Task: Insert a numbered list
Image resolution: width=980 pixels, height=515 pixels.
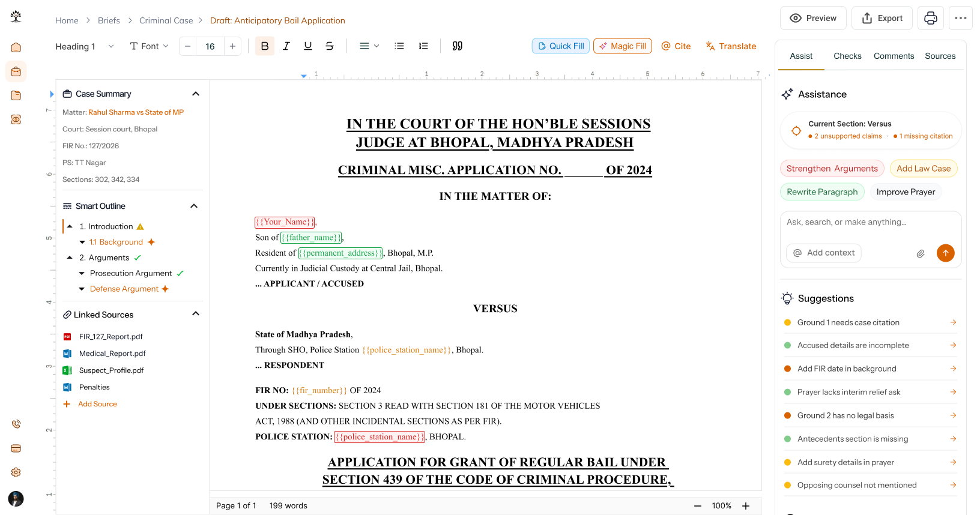Action: point(423,46)
